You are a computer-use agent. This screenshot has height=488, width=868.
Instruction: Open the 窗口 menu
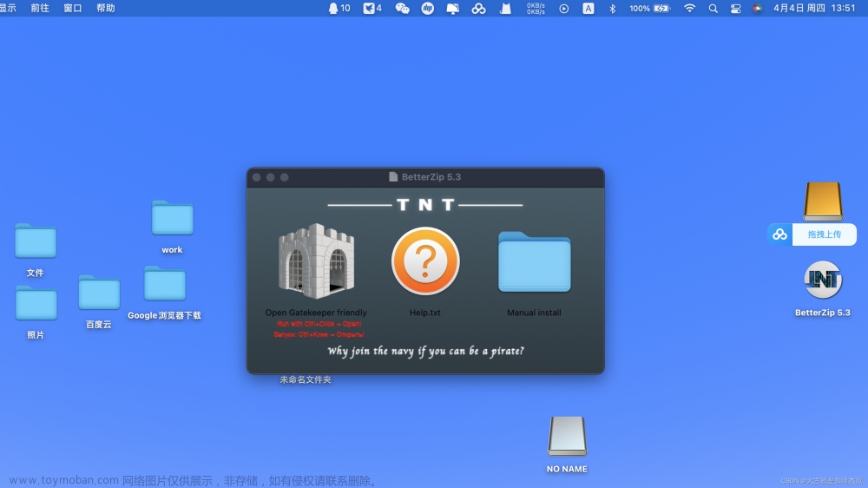73,9
